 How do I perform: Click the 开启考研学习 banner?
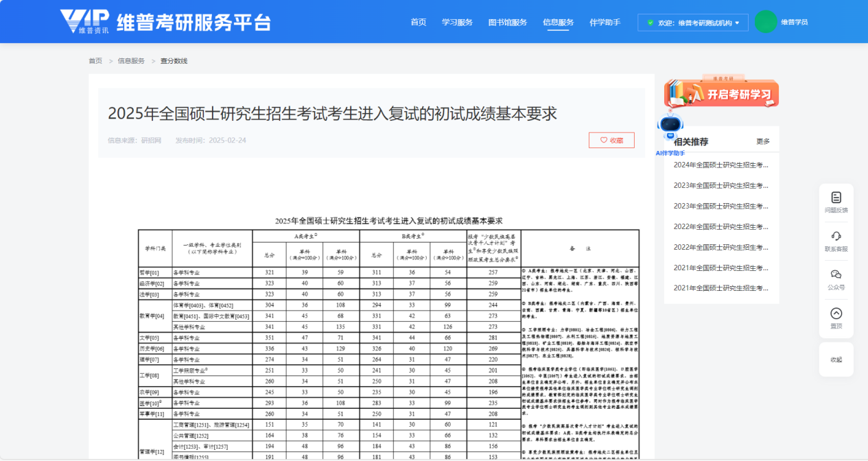(x=721, y=93)
